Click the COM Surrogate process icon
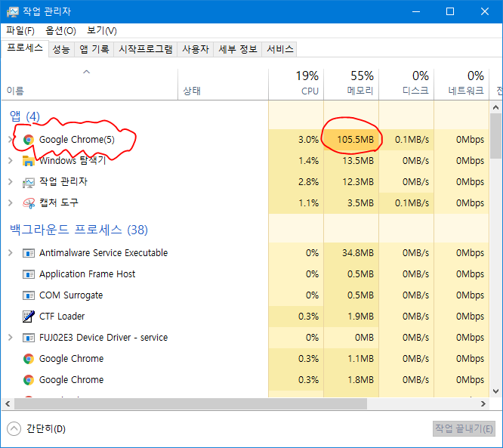Screen dimensions: 503x448 pos(29,295)
